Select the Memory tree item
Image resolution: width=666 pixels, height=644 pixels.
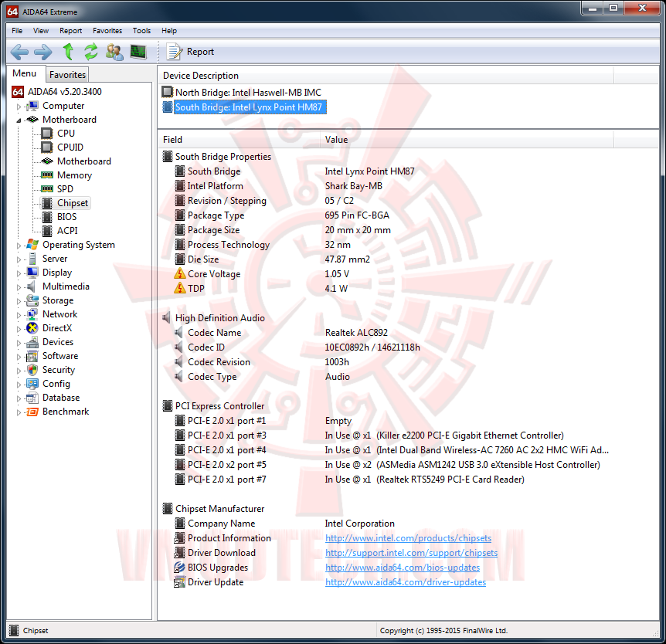[74, 175]
